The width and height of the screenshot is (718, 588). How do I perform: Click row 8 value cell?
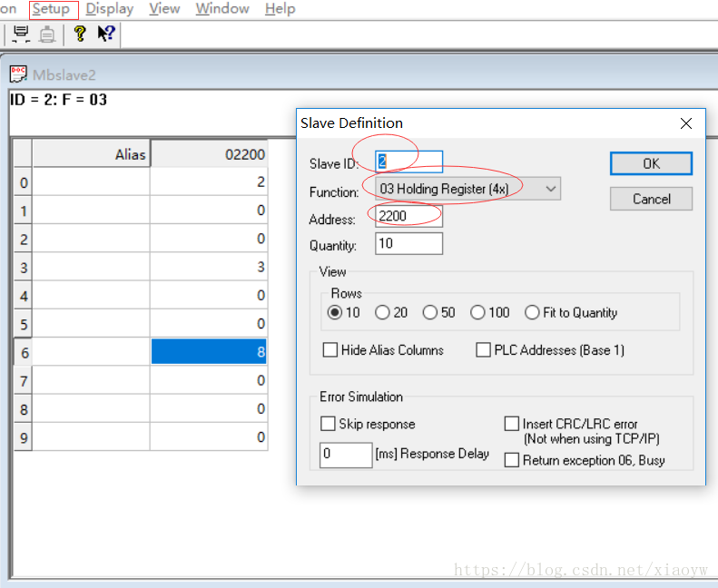[209, 408]
